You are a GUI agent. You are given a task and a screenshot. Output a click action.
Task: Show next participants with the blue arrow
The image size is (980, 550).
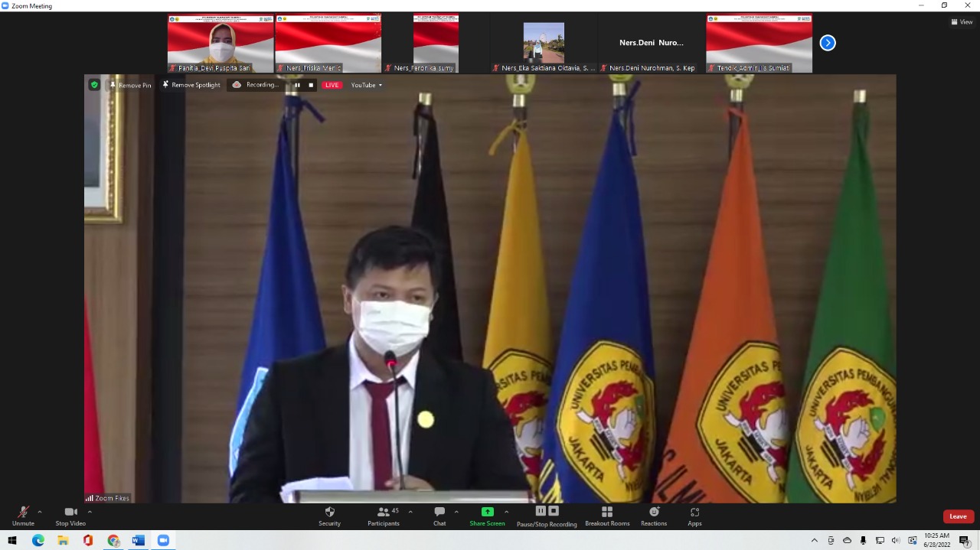828,43
